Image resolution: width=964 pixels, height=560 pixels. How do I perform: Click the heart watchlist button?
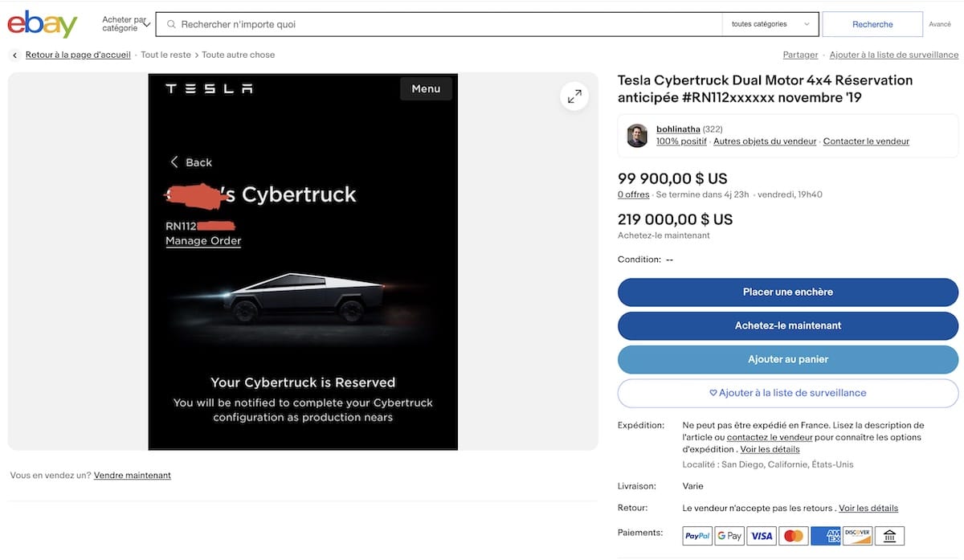tap(787, 394)
